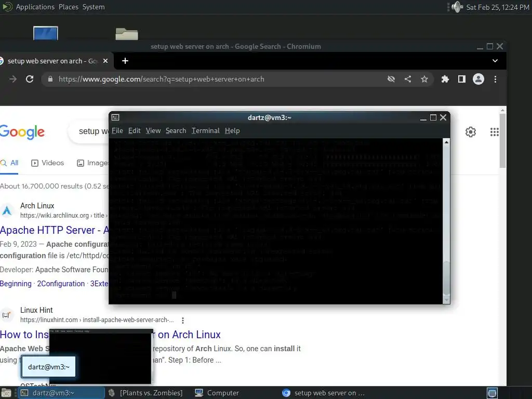Open the terminal Edit menu
The image size is (532, 399).
pos(135,130)
